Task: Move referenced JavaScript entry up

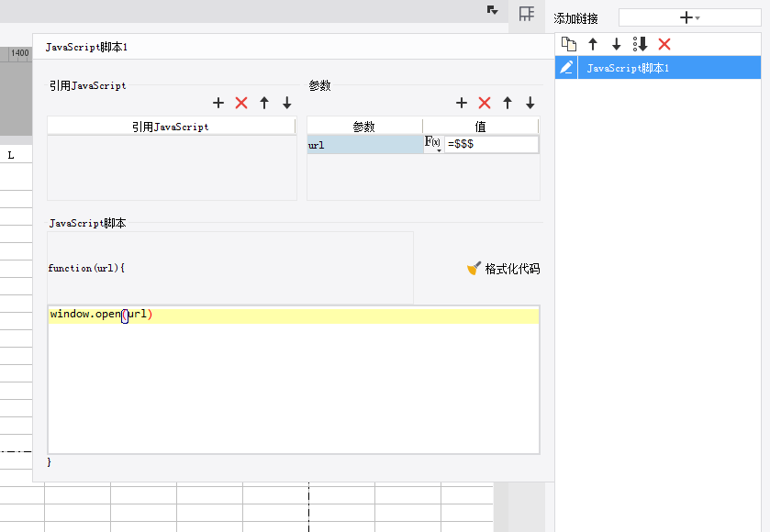Action: 264,103
